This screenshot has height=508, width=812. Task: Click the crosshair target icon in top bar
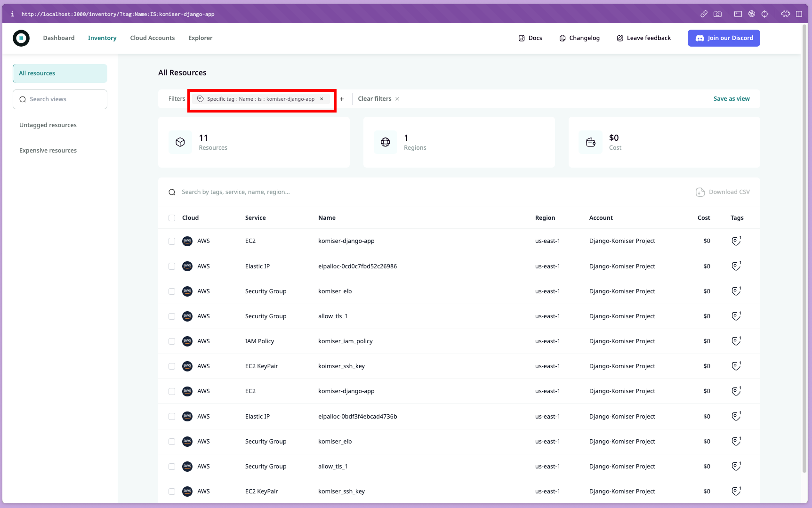click(765, 14)
